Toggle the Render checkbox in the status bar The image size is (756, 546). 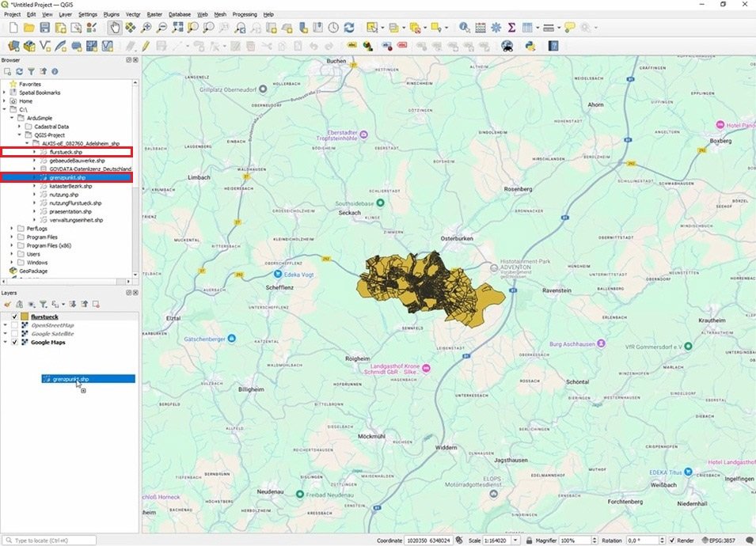674,540
